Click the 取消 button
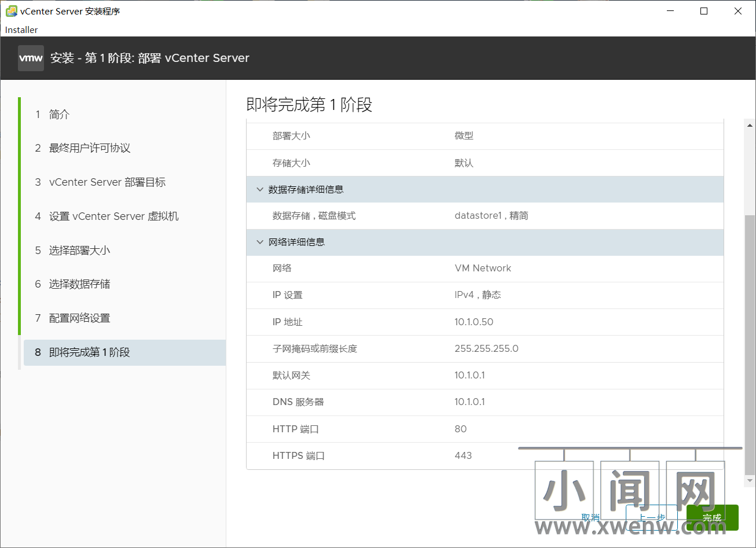 tap(590, 517)
